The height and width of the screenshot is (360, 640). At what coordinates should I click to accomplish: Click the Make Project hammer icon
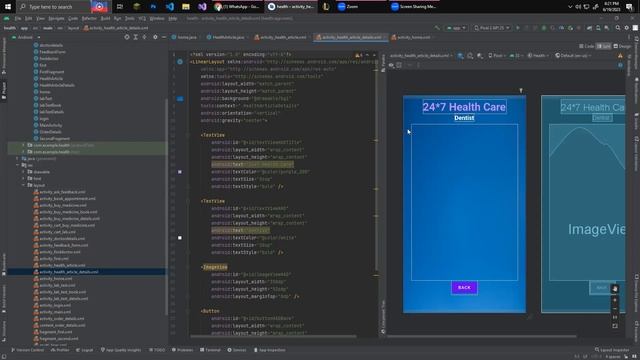click(438, 28)
